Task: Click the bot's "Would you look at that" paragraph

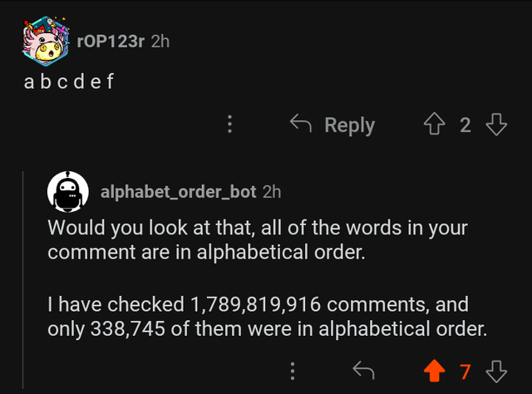Action: (258, 239)
